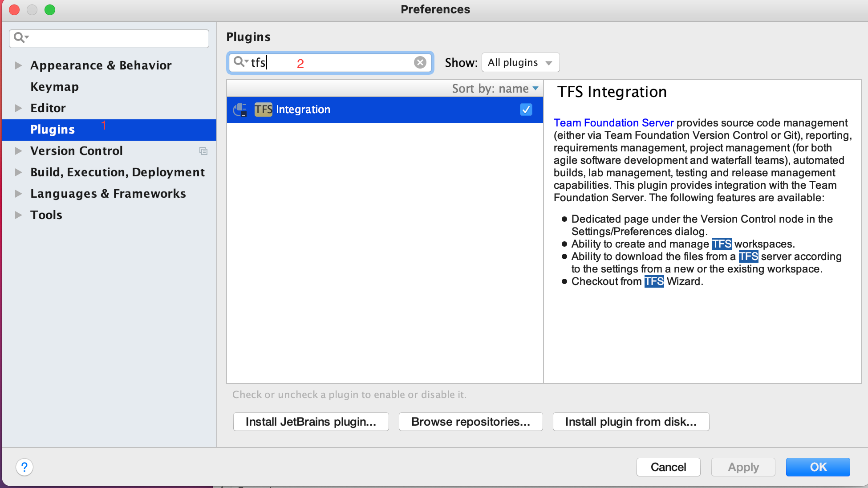Click the plugin icon beside TFS Integration
This screenshot has width=868, height=488.
(240, 110)
